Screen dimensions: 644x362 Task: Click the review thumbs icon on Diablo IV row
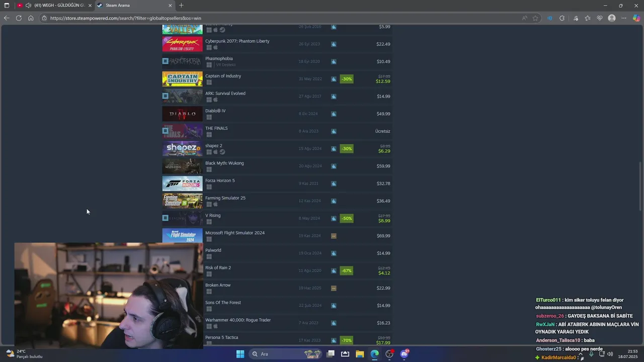tap(334, 114)
